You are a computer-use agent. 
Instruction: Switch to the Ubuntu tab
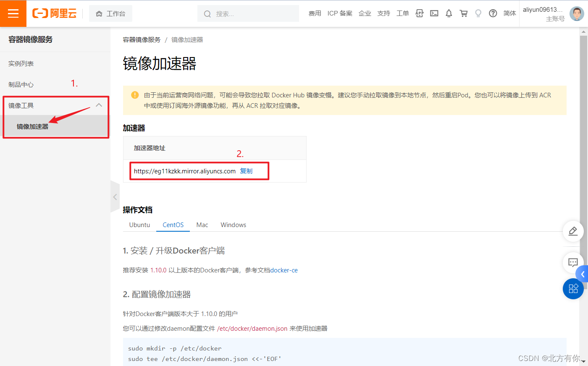click(139, 225)
